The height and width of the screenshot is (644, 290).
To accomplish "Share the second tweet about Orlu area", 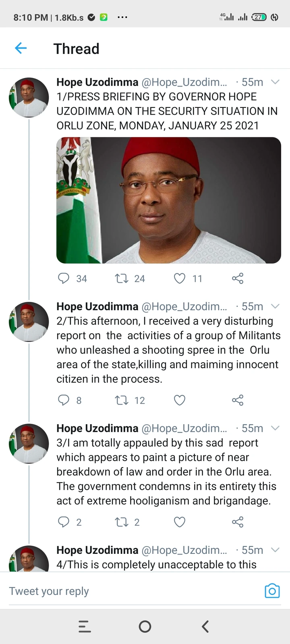I will [x=238, y=400].
